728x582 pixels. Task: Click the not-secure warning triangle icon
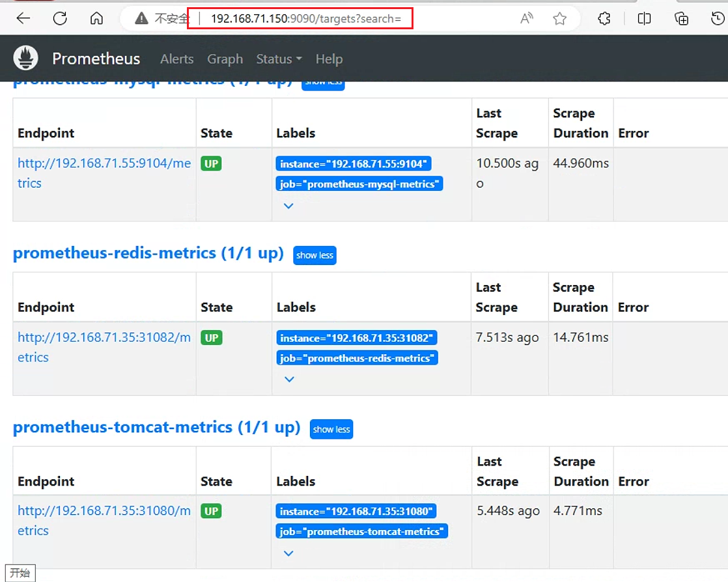[x=141, y=19]
